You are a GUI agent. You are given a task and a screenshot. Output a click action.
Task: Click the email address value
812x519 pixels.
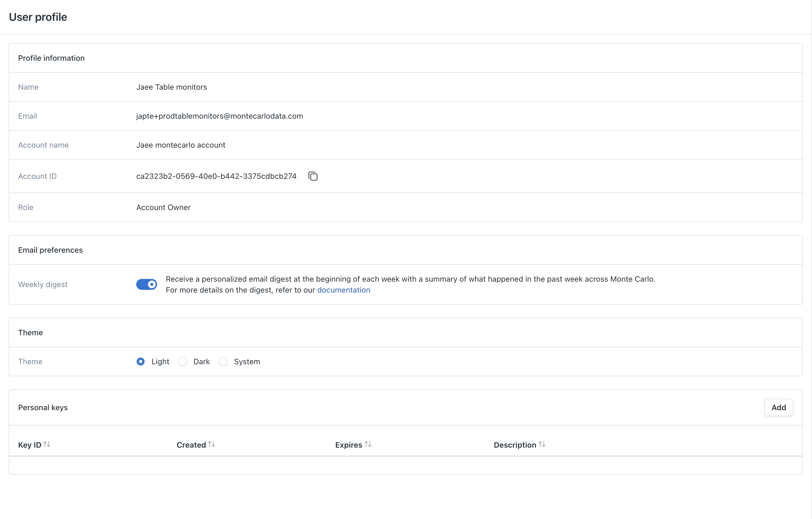219,116
